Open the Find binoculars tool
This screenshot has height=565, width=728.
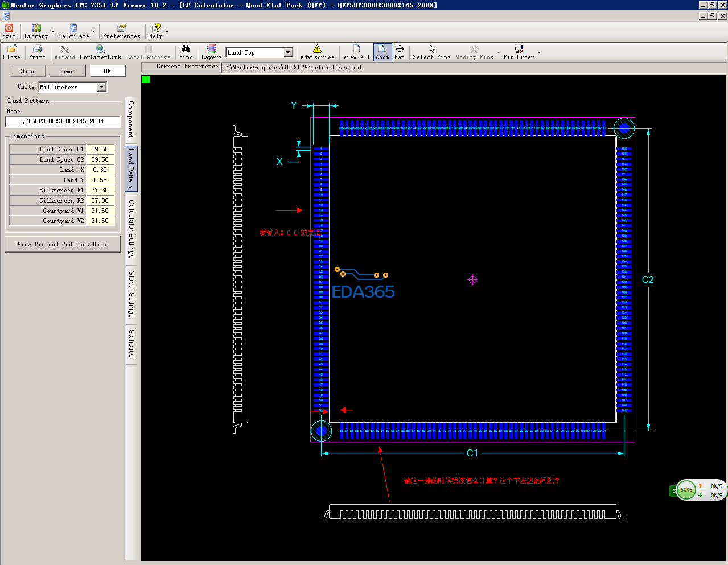click(186, 52)
